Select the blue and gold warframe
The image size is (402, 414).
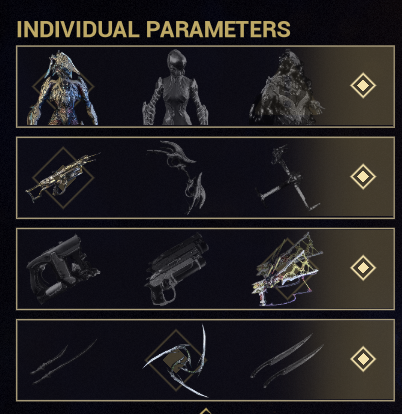[63, 88]
